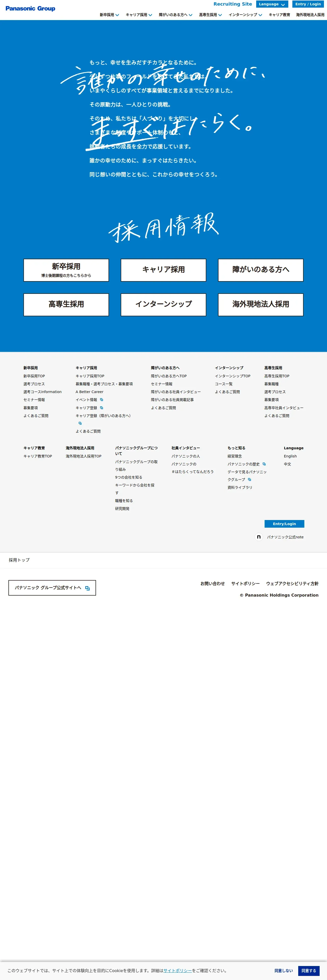Select the large 障がいのある方へ card button

pos(261,270)
